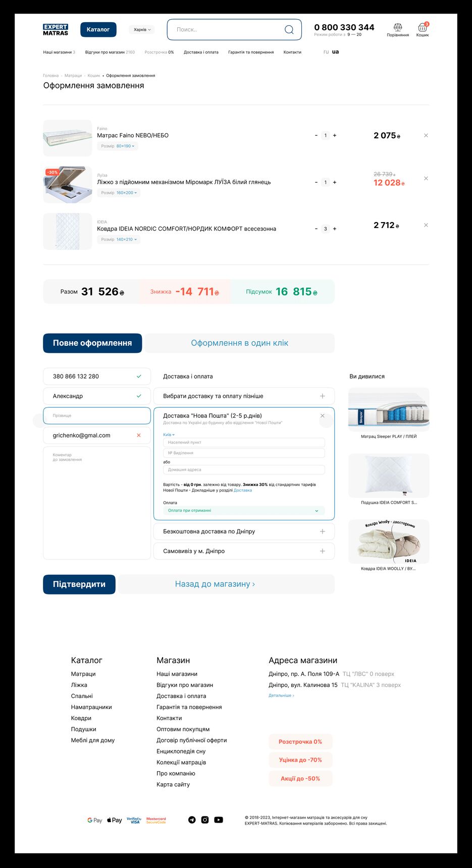Click the Apple Pay logo
This screenshot has width=472, height=868.
point(115,820)
